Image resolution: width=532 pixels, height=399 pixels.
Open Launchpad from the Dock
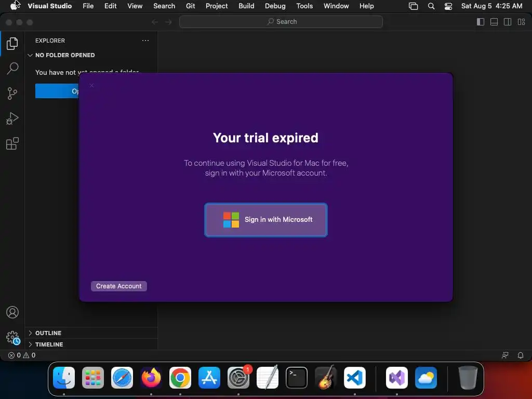point(93,378)
